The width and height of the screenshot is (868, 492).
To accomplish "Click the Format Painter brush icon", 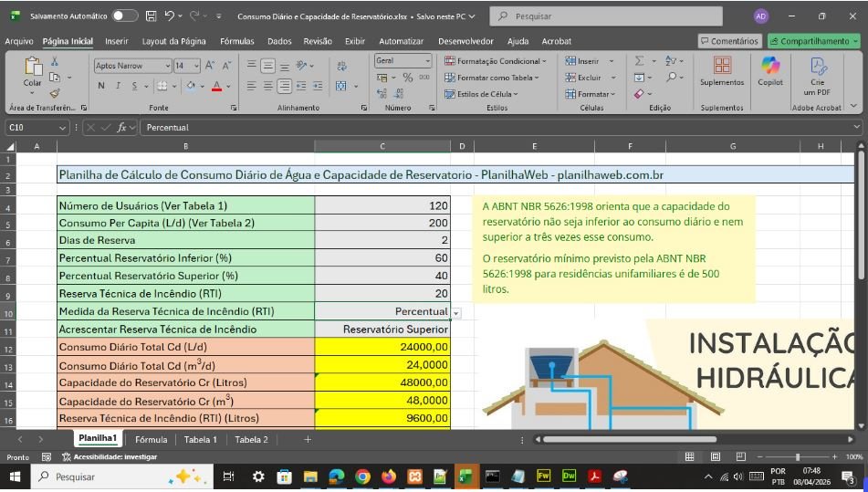I will point(55,93).
